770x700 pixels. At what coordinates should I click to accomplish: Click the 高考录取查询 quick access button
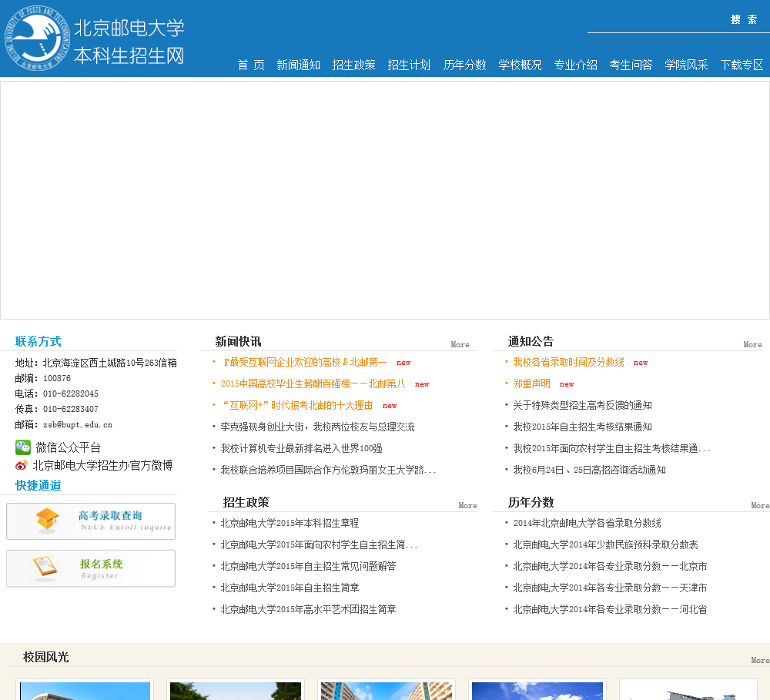[91, 521]
